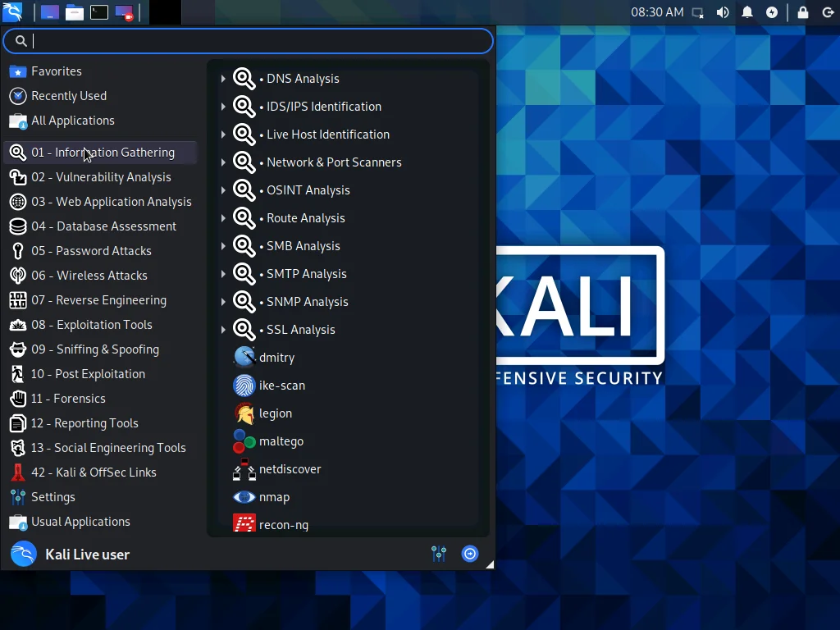Expand the Route Analysis submenu arrow
Viewport: 840px width, 630px height.
pos(223,218)
